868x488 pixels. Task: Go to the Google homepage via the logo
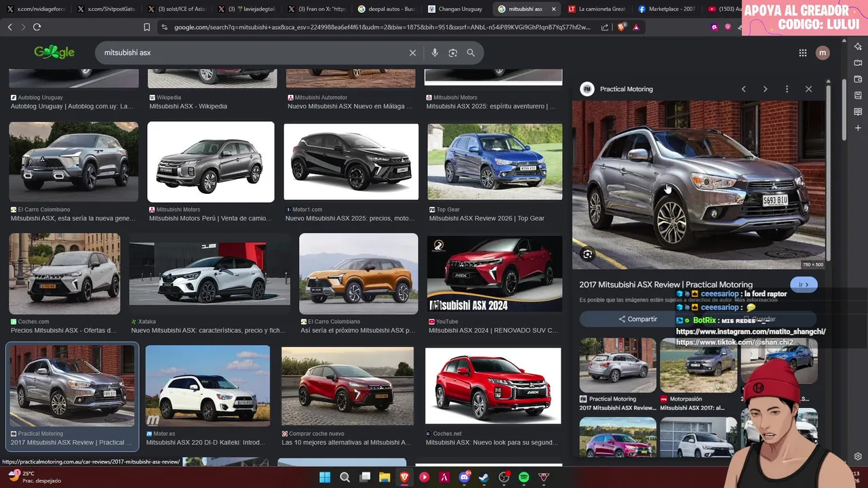point(54,52)
